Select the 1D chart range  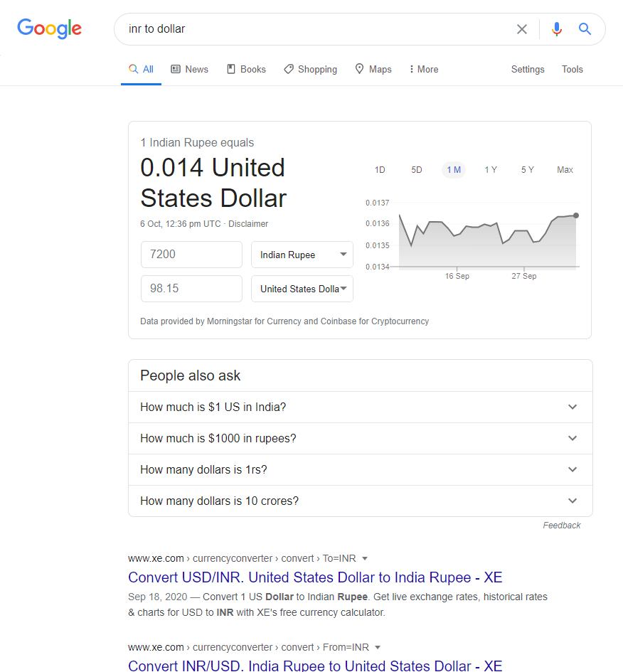point(380,170)
